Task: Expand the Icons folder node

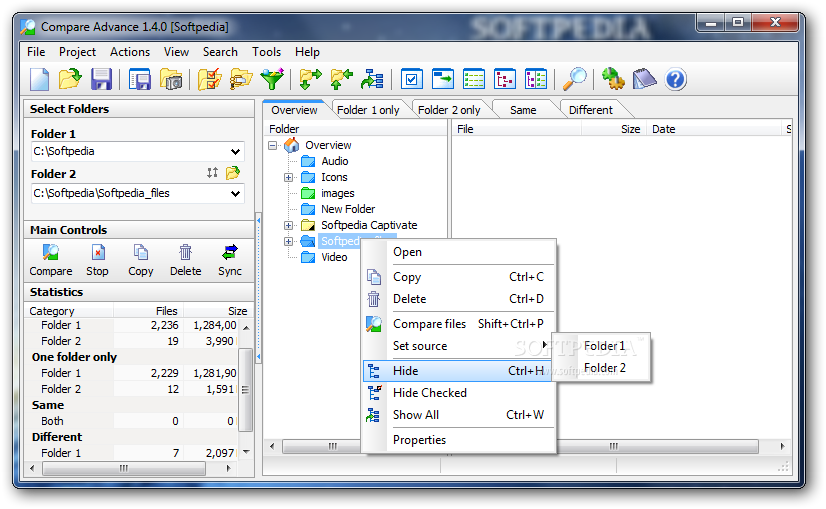Action: tap(288, 178)
